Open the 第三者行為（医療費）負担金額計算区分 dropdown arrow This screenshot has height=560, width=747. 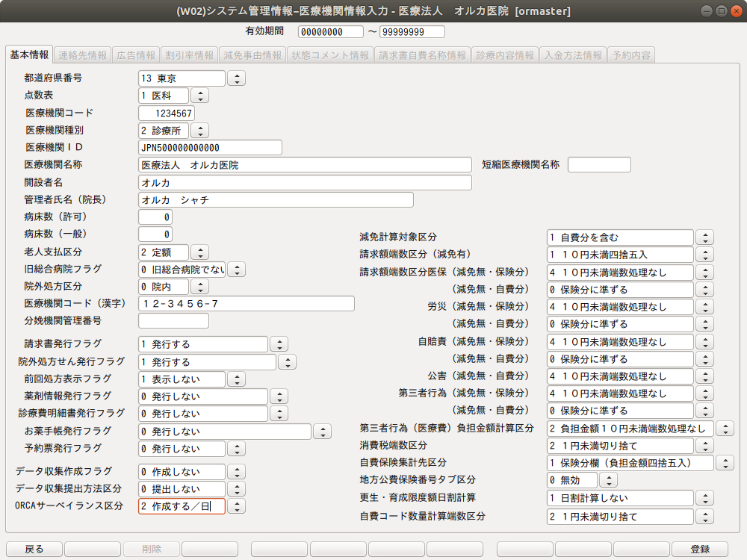pyautogui.click(x=725, y=429)
